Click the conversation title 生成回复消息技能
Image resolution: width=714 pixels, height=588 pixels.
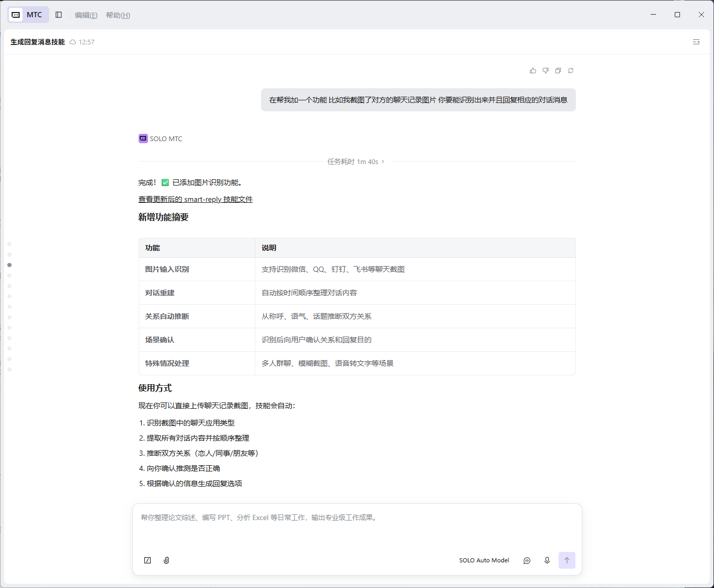pos(38,42)
